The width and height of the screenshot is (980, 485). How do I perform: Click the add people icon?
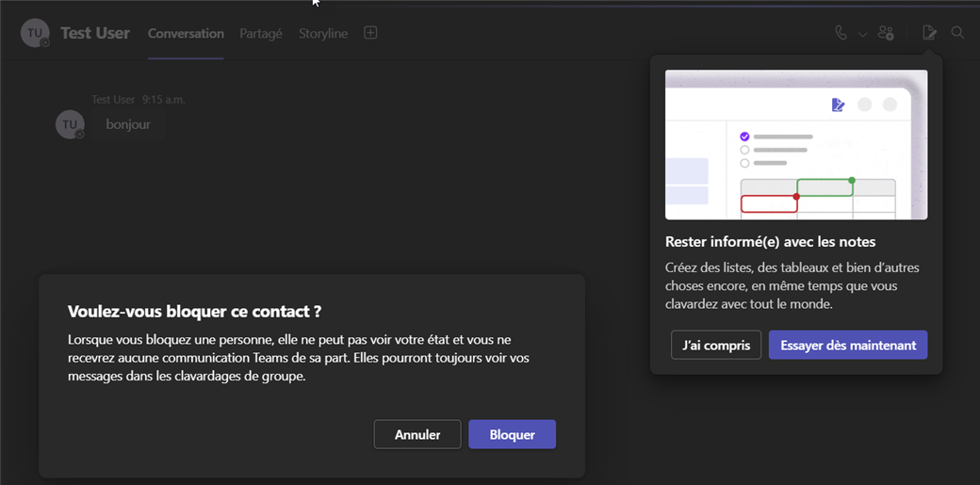[x=886, y=33]
